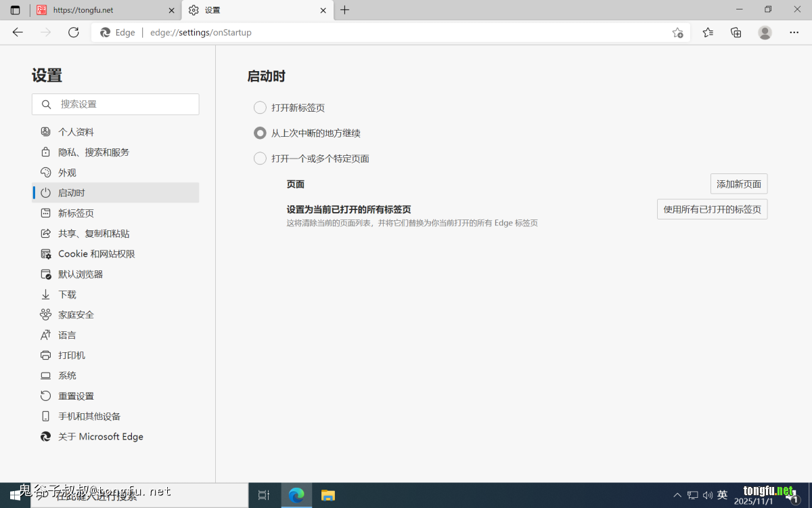
Task: Select the 打开新标签页 radio button
Action: (260, 108)
